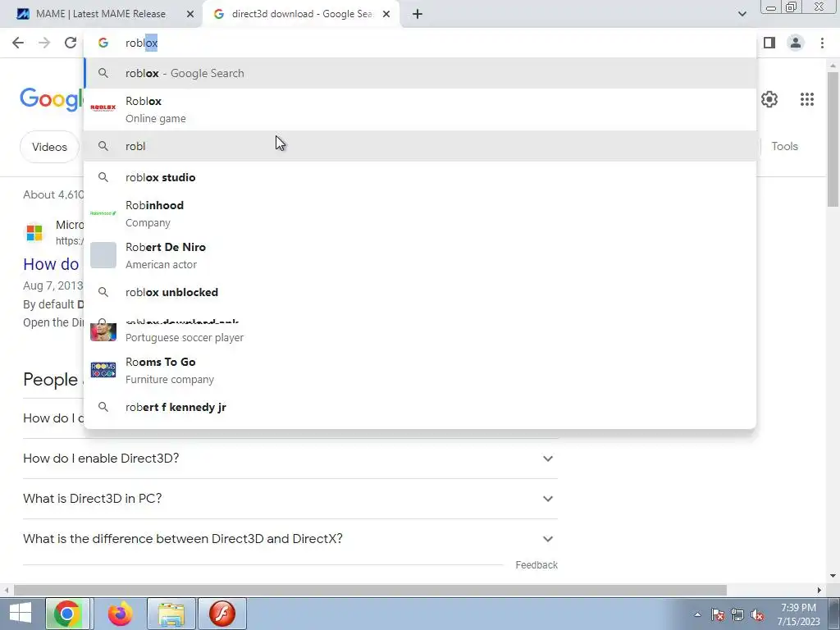840x630 pixels.
Task: Click the address bar with roblox text
Action: tap(420, 43)
